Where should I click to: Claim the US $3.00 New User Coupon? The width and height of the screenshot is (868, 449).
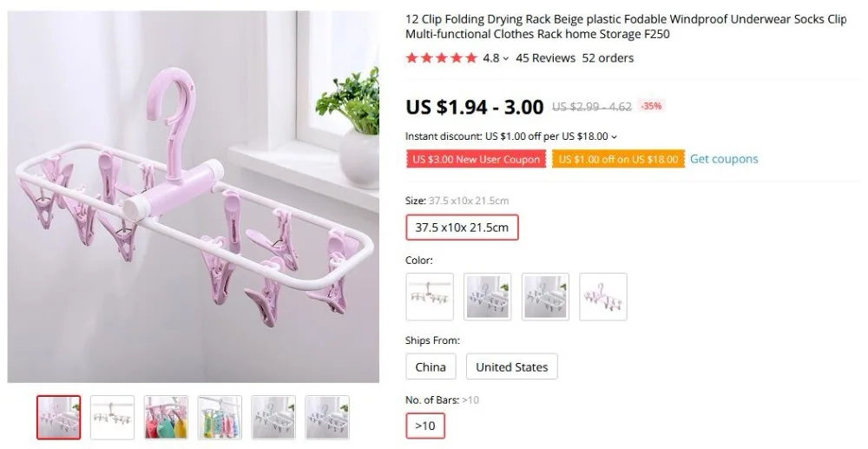click(476, 160)
